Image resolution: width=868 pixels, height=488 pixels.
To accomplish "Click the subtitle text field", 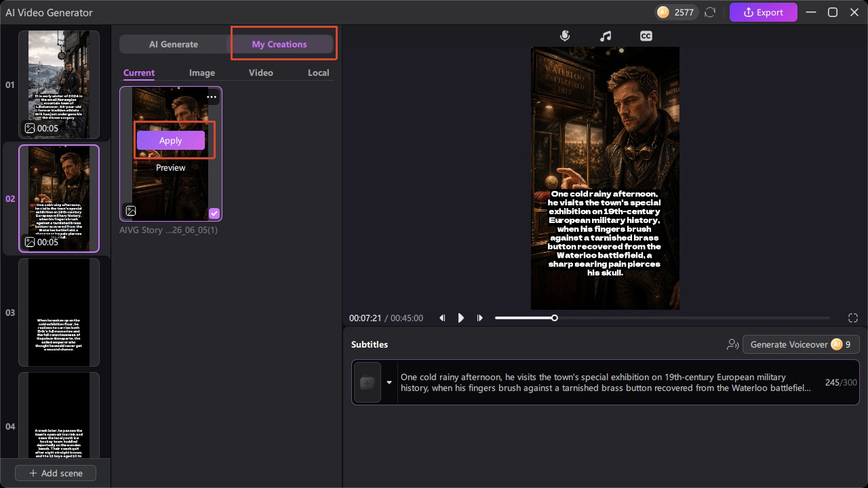I will pos(606,382).
